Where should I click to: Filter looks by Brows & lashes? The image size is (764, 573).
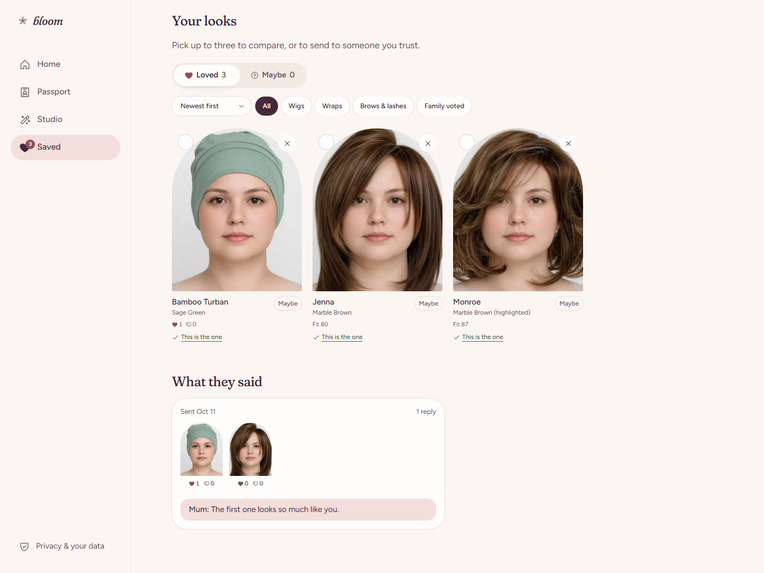click(x=383, y=106)
